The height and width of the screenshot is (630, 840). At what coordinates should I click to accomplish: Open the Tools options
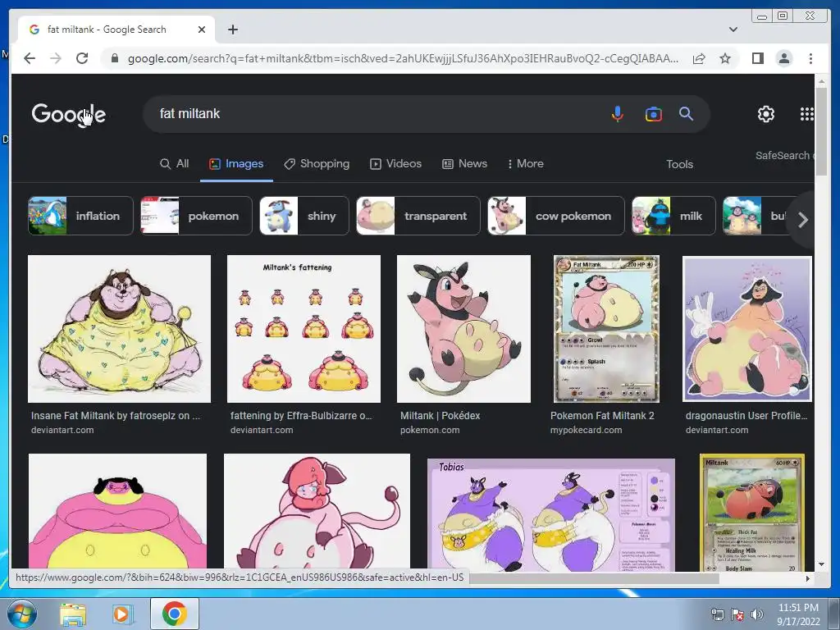(679, 164)
